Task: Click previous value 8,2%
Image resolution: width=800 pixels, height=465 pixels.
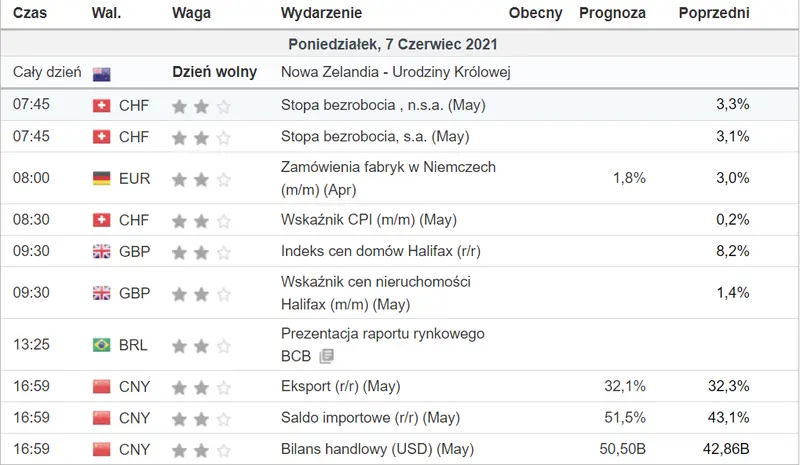Action: pyautogui.click(x=733, y=251)
